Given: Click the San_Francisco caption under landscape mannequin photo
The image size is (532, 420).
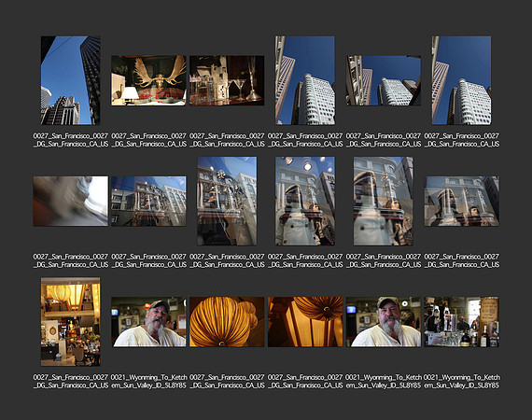Looking at the screenshot, I should click(462, 260).
